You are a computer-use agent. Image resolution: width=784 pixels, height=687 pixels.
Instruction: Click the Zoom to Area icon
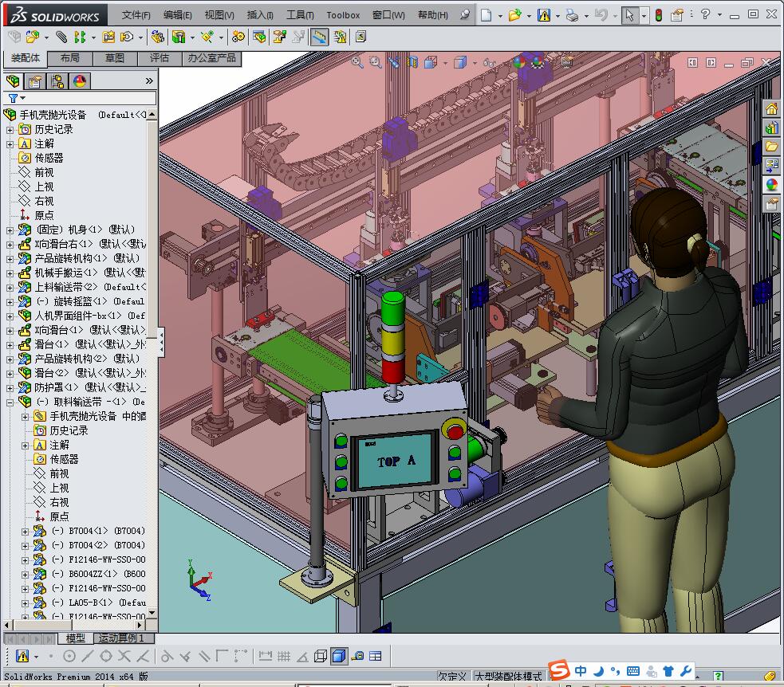coord(375,62)
